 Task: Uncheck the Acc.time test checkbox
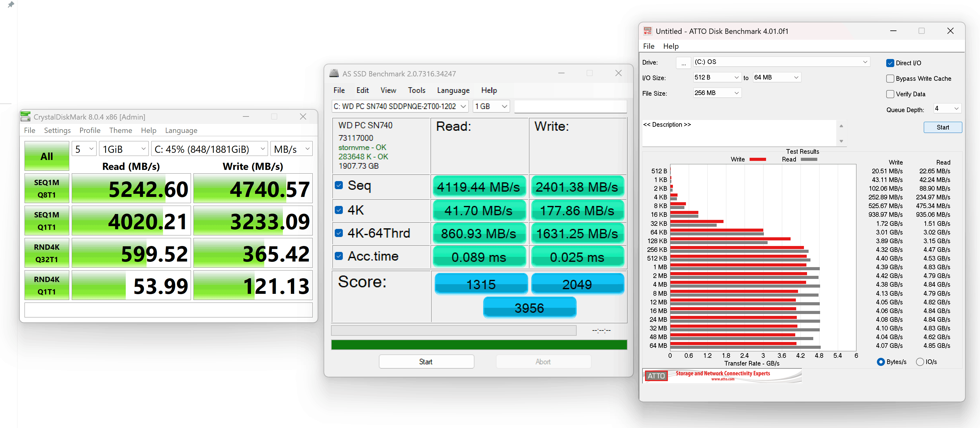coord(338,256)
